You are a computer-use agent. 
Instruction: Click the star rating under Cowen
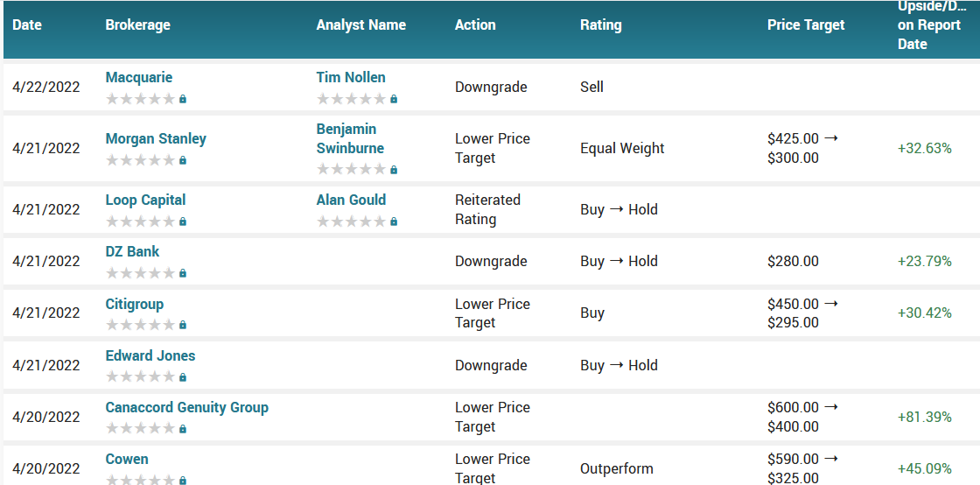click(x=140, y=480)
